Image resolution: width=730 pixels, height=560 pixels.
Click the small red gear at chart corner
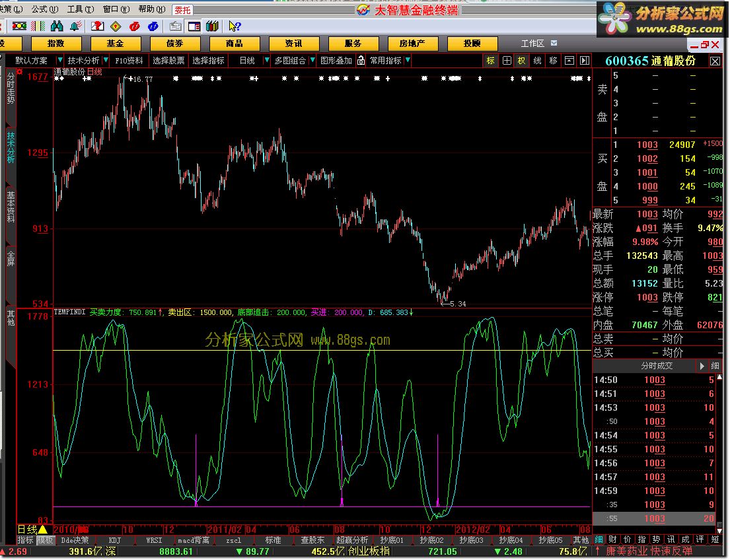[x=19, y=72]
